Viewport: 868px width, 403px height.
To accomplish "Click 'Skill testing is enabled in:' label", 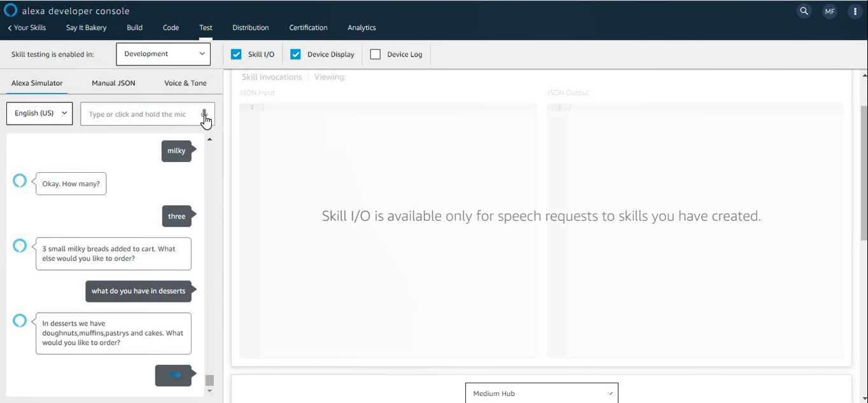I will point(53,55).
